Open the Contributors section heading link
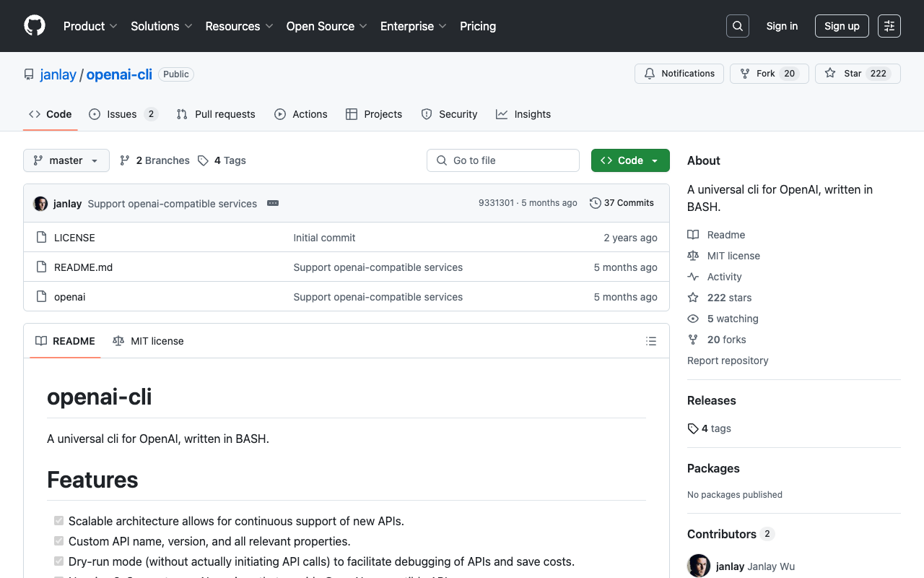Image resolution: width=924 pixels, height=578 pixels. pos(730,534)
